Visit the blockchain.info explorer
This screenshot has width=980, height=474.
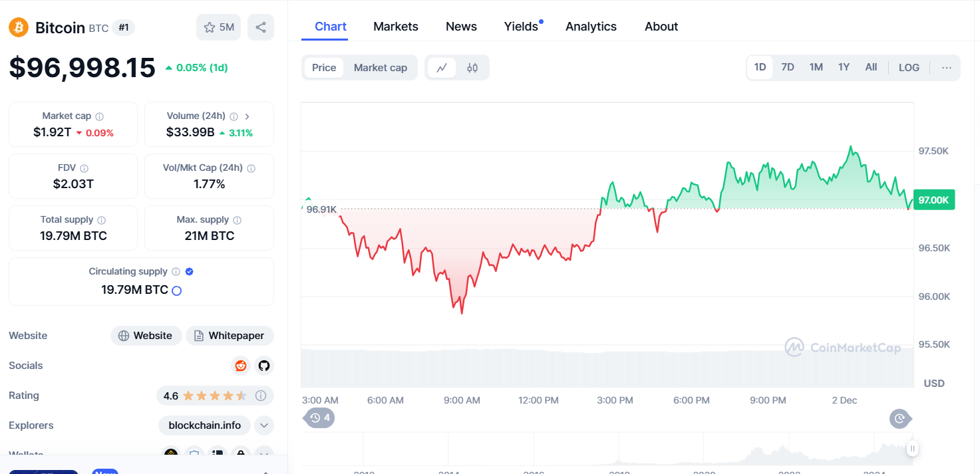[205, 425]
